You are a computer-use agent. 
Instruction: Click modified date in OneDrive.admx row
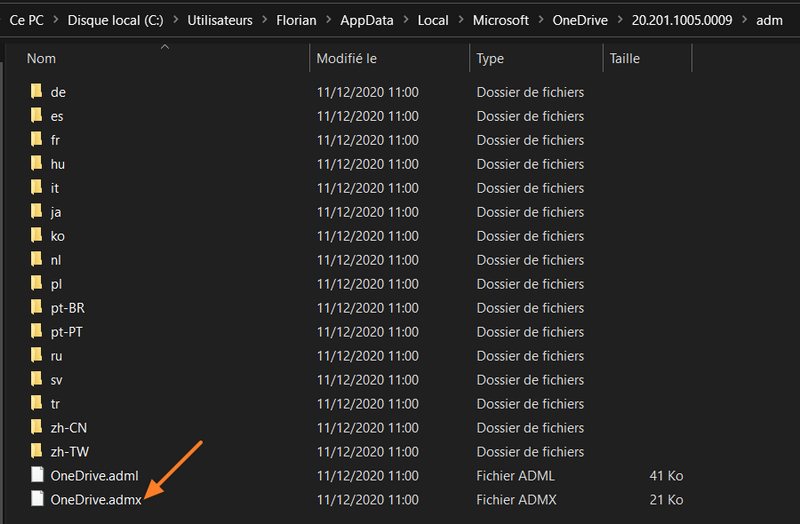pyautogui.click(x=367, y=500)
